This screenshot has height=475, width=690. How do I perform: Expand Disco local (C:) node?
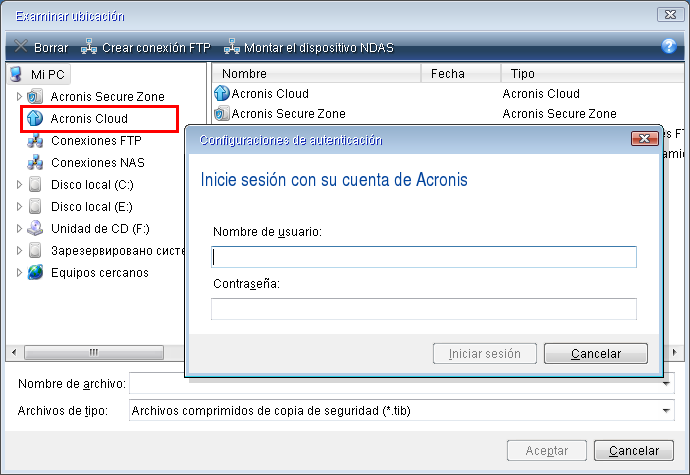coord(19,184)
